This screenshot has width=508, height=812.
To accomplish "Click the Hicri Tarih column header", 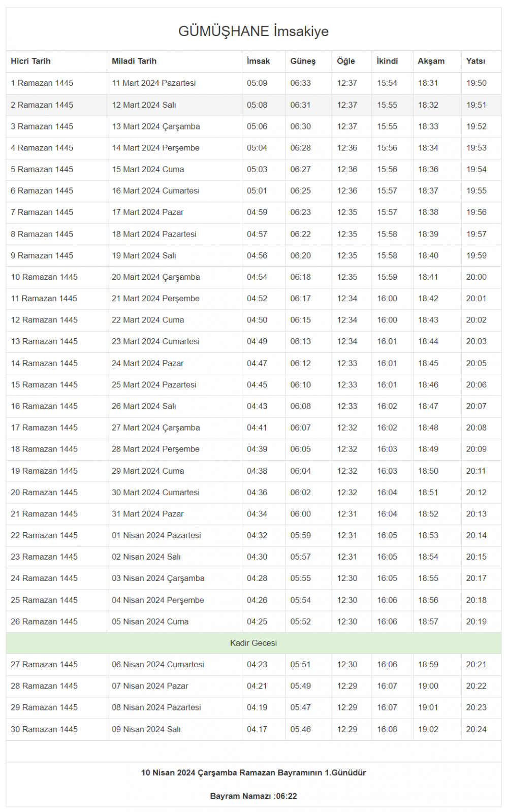I will (30, 61).
